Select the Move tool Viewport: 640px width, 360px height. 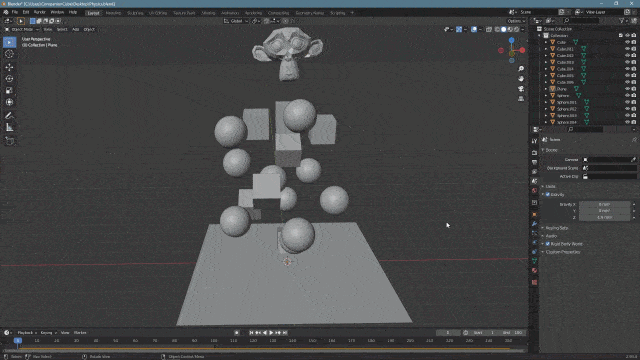[x=9, y=67]
